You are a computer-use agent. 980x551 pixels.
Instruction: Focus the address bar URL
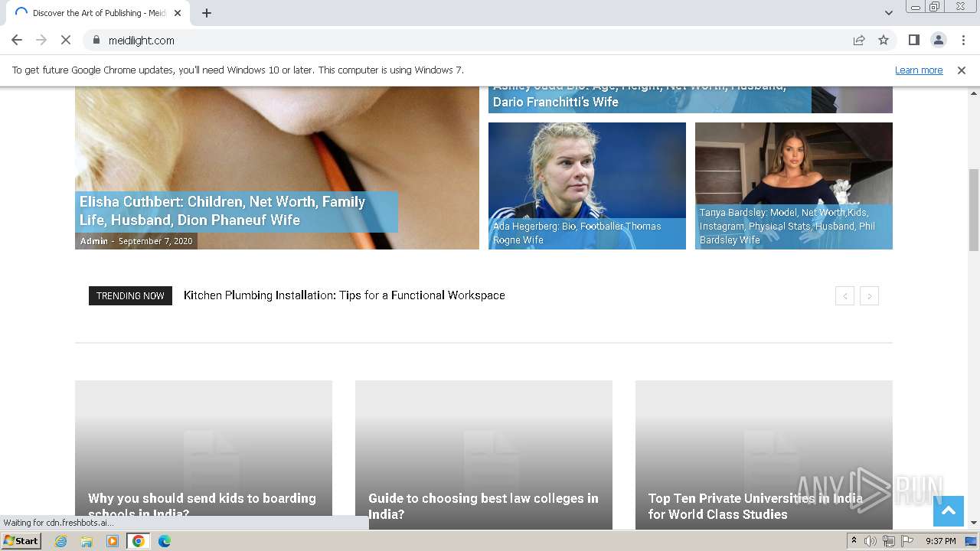[142, 40]
